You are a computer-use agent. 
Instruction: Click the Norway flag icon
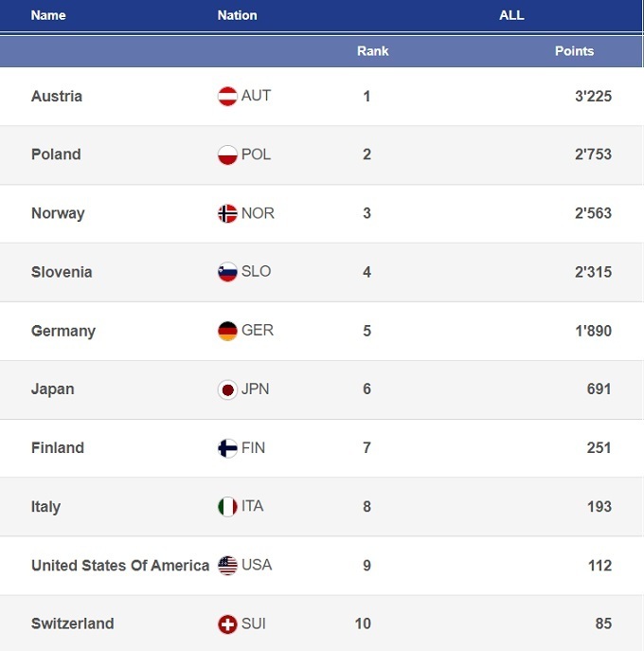pyautogui.click(x=227, y=214)
